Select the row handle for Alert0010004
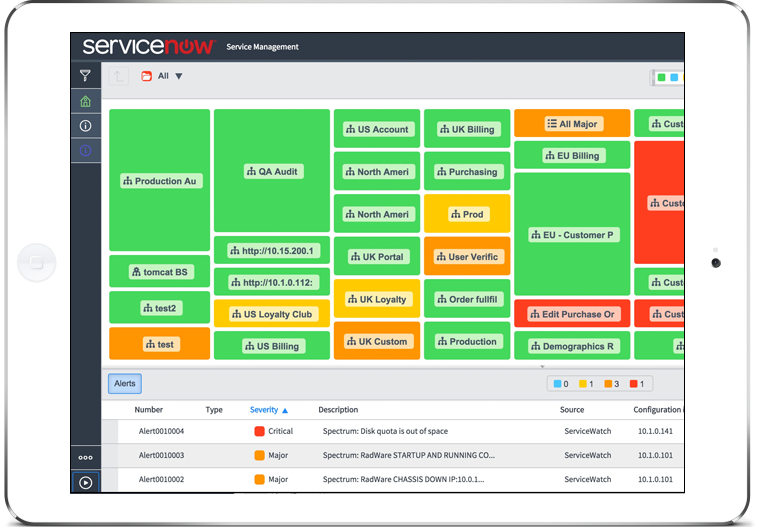 110,431
